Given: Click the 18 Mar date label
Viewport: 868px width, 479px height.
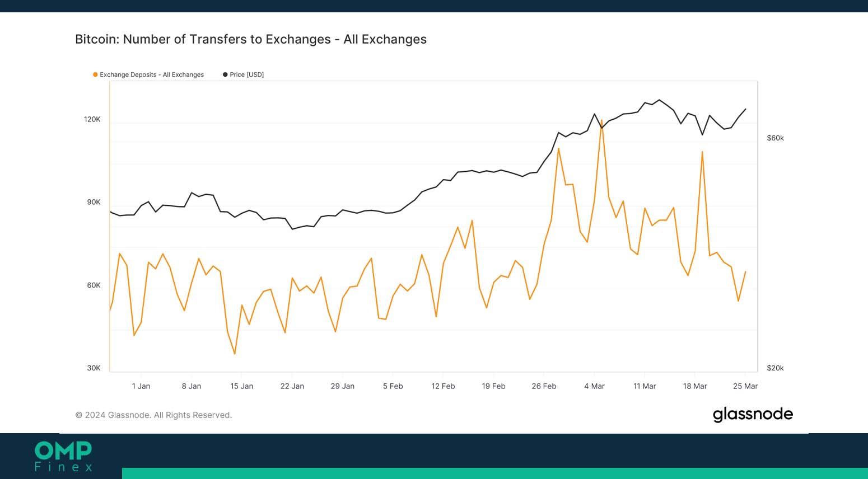Looking at the screenshot, I should coord(696,386).
